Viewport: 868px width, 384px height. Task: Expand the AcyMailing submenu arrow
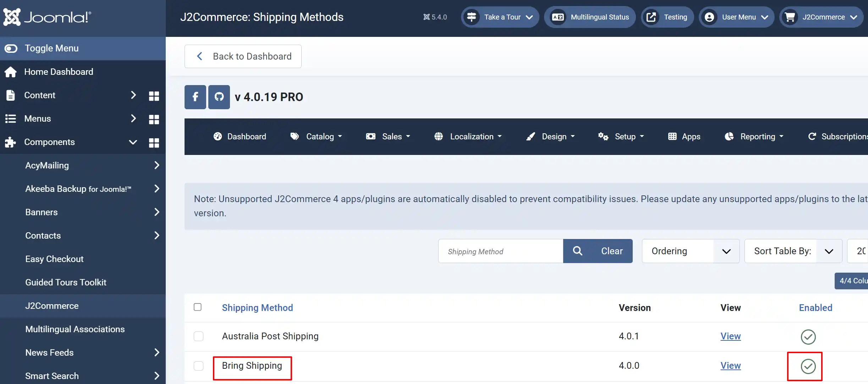[x=157, y=165]
